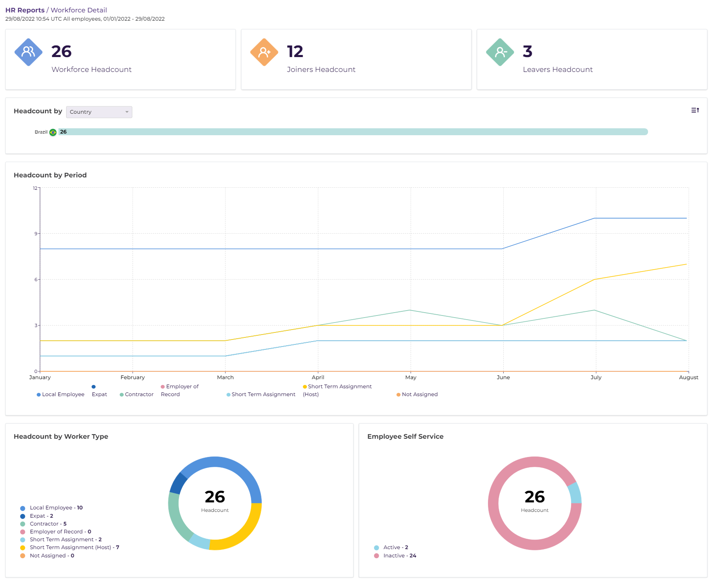Click the Brazil headcount bar
Viewport: 710px width, 588px height.
[x=351, y=132]
